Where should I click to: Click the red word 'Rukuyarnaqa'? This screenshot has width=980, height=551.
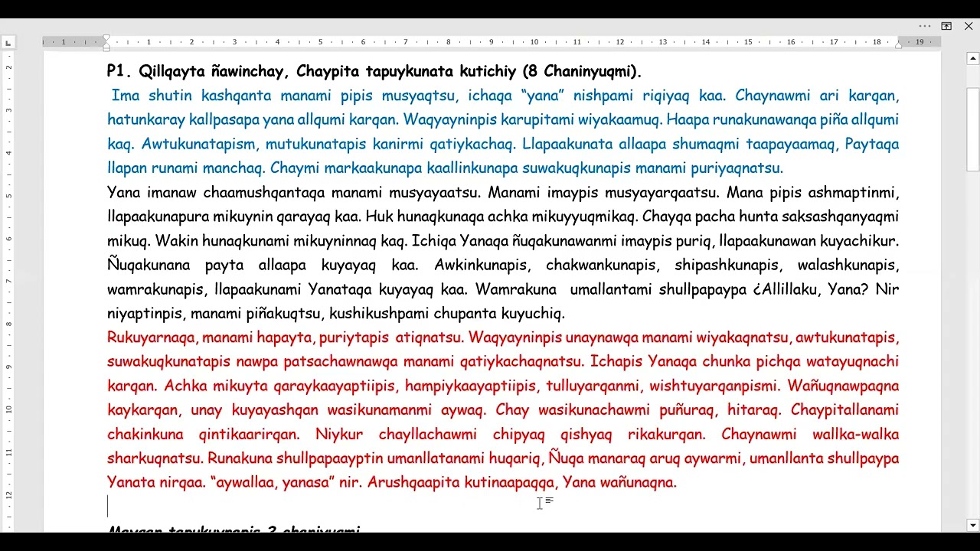(152, 337)
